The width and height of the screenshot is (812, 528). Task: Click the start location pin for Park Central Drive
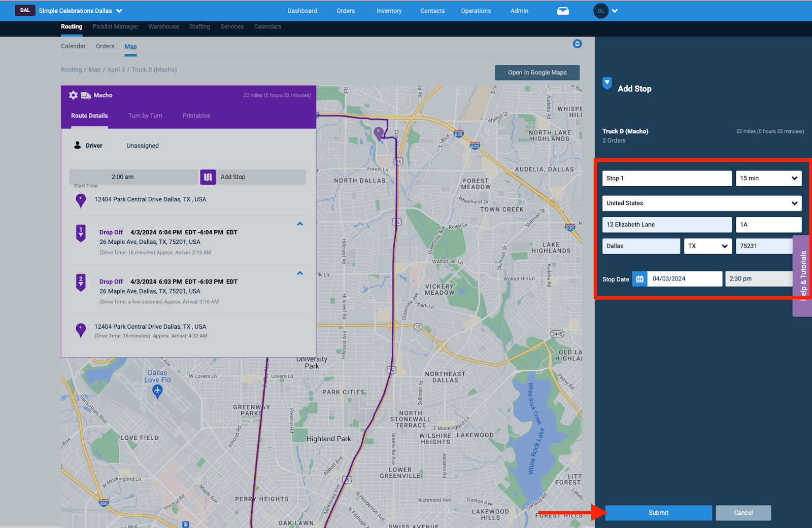tap(80, 200)
